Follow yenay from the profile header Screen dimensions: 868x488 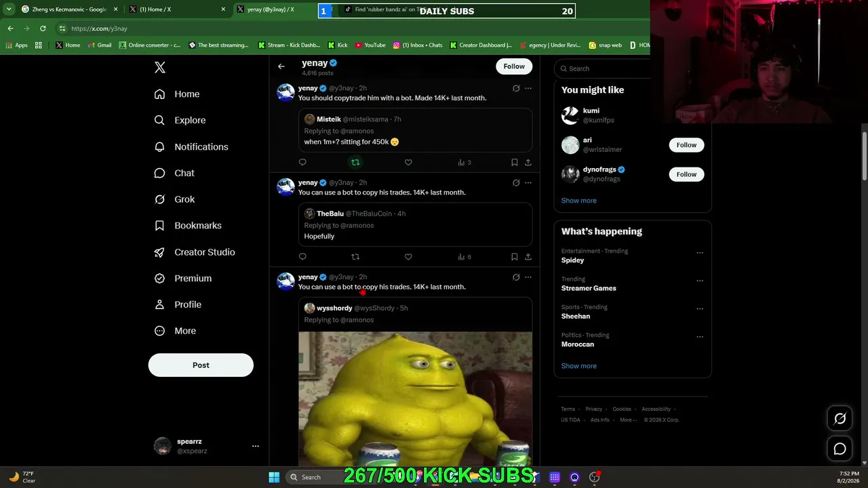[x=514, y=66]
